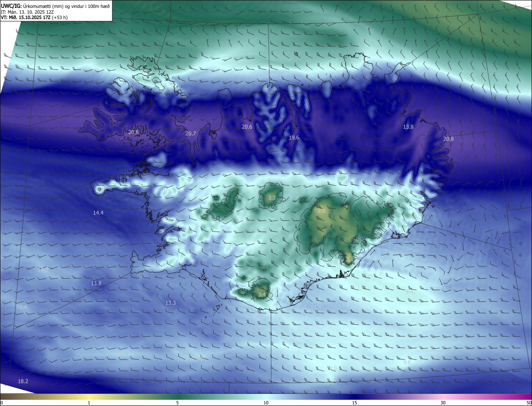Click the 13.3 value on the map
The height and width of the screenshot is (406, 532).
(x=170, y=303)
